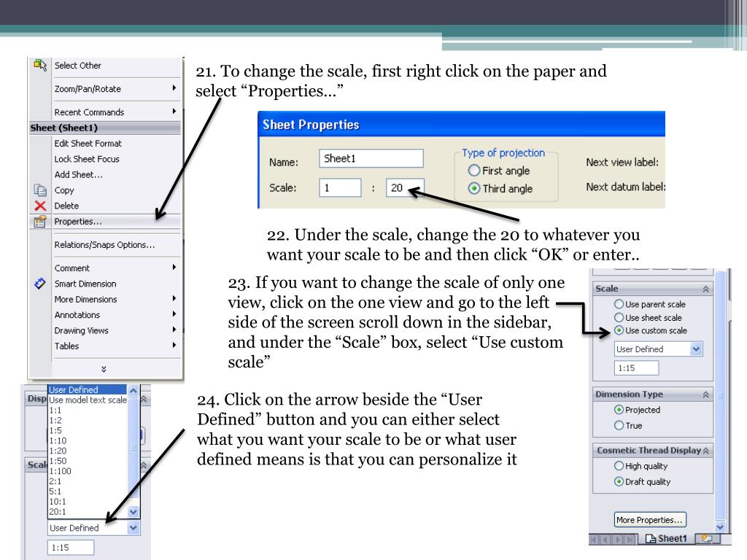Collapse the Cosmetic Thread Display section
This screenshot has width=747, height=560.
[x=706, y=451]
